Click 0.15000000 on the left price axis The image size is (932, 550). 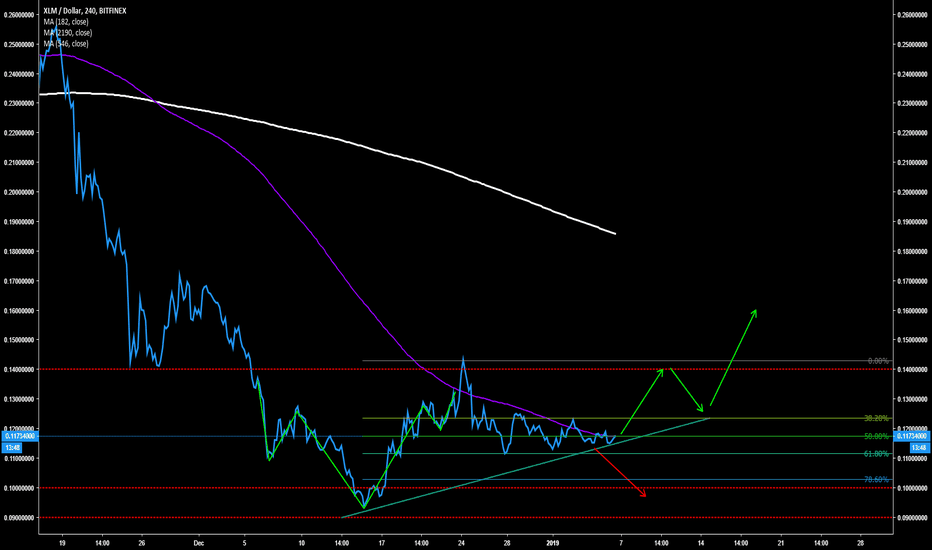(19, 340)
